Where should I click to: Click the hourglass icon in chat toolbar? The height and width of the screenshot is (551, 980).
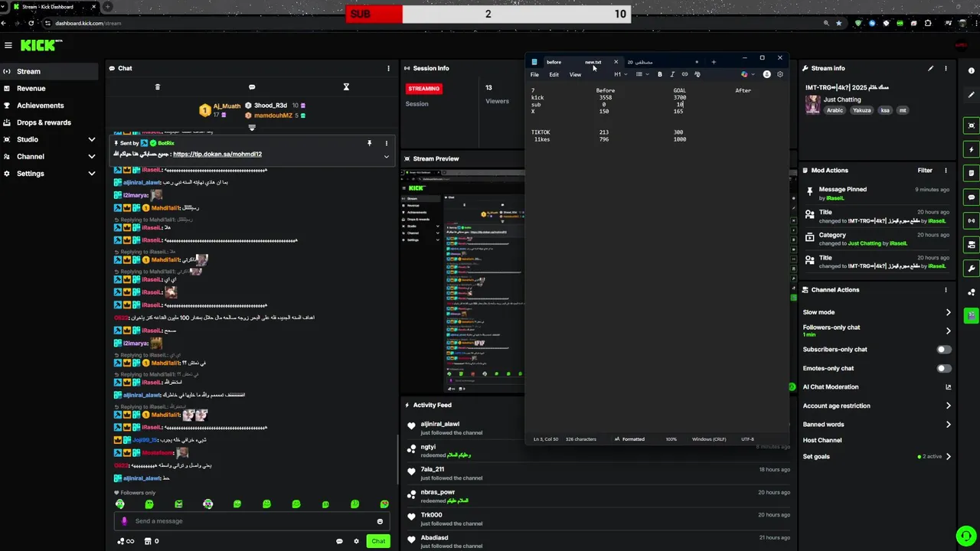[346, 87]
